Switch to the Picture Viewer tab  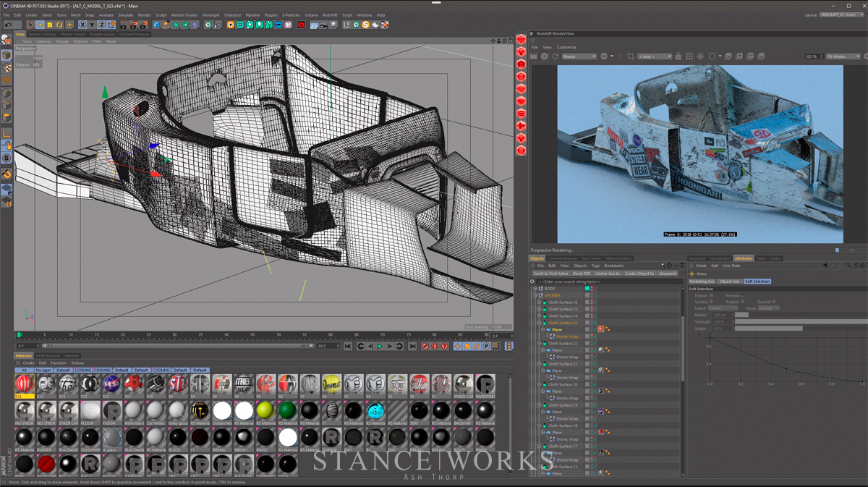tap(73, 34)
